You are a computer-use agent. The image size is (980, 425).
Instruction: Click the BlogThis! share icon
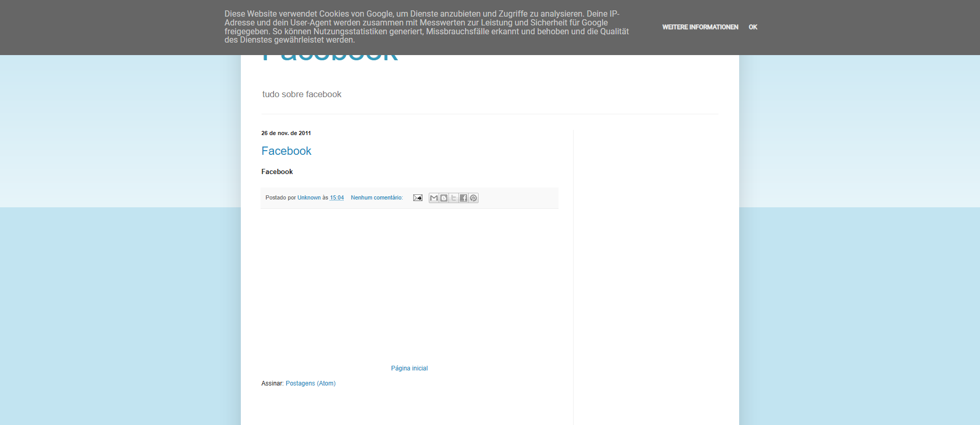click(x=444, y=198)
